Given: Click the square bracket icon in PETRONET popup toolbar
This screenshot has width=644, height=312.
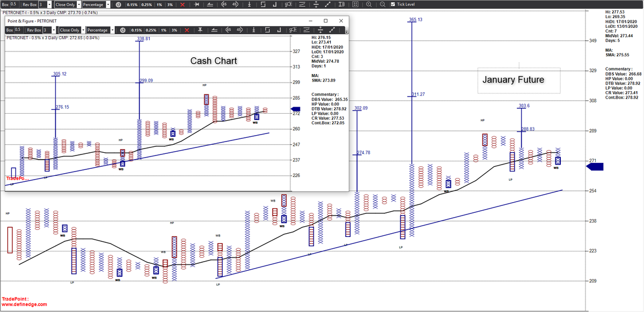Looking at the screenshot, I should 267,30.
